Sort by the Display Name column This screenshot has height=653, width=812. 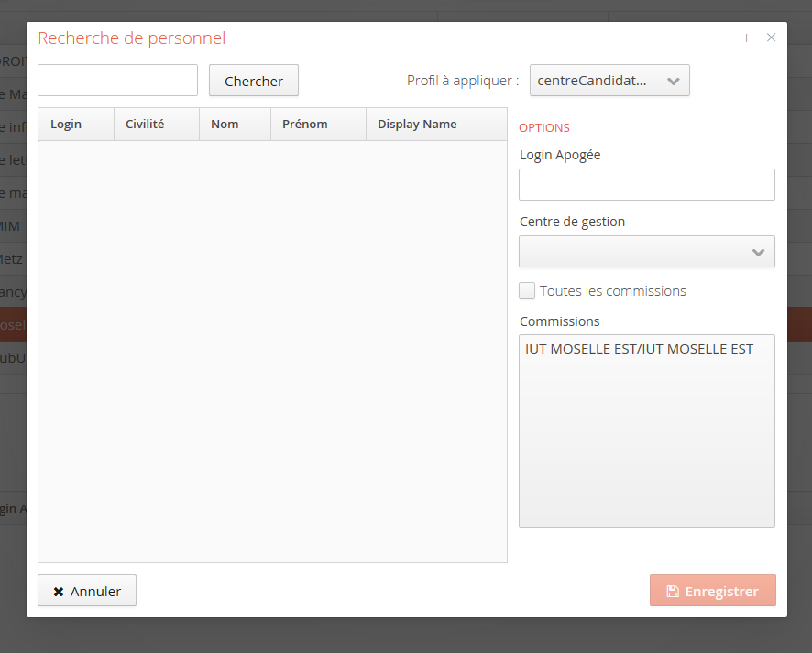[x=417, y=125]
